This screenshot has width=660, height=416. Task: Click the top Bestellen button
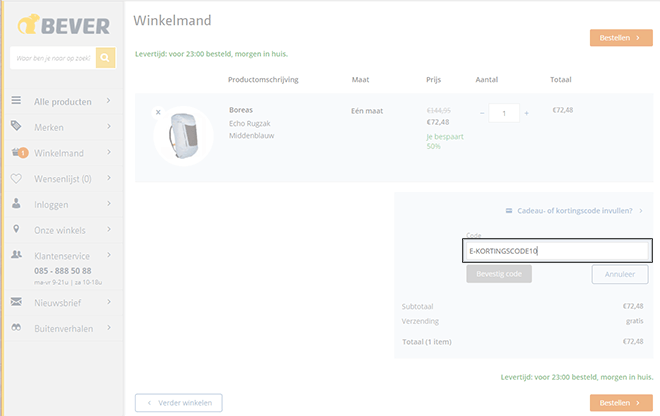(x=621, y=38)
